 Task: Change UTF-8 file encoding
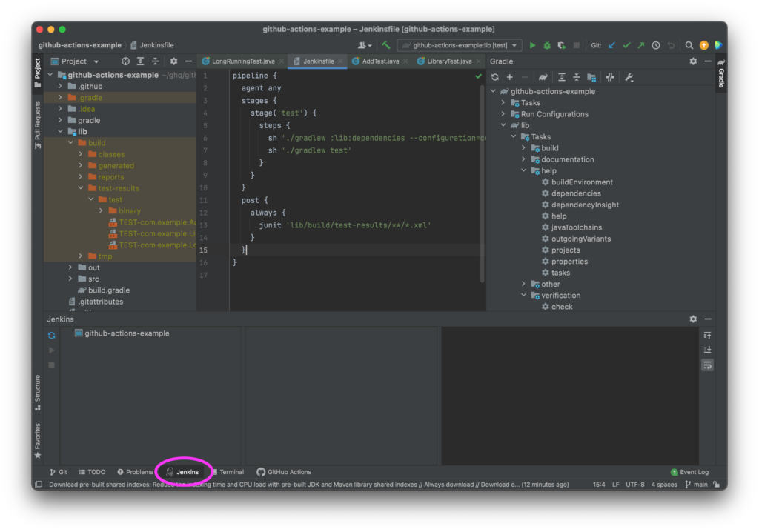[634, 485]
